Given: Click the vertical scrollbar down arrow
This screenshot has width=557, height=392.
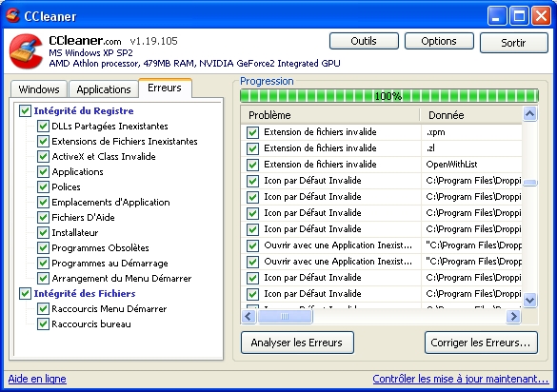Looking at the screenshot, I should click(x=529, y=300).
